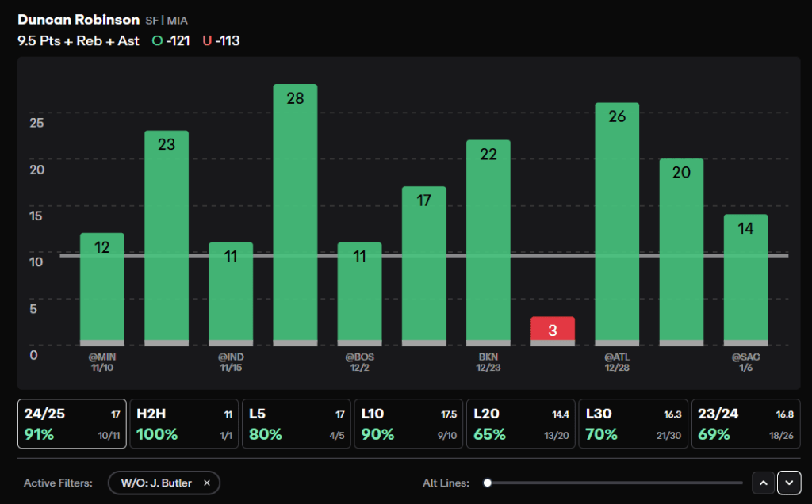Click the BKN 12/23 bar with 22
Screen dimensions: 812x504
[x=488, y=242]
